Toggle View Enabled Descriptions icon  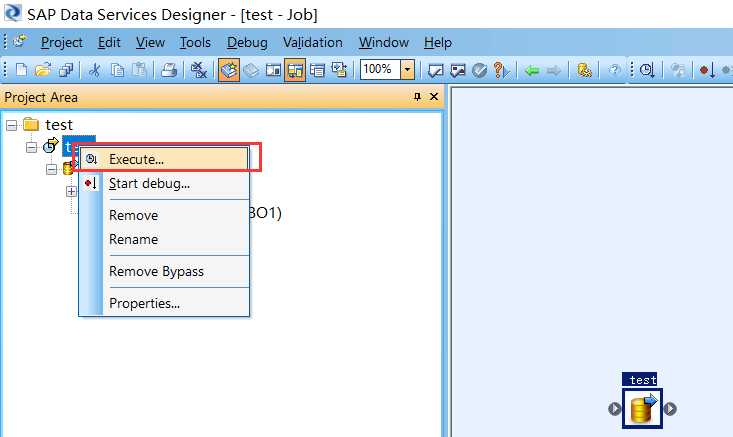339,70
